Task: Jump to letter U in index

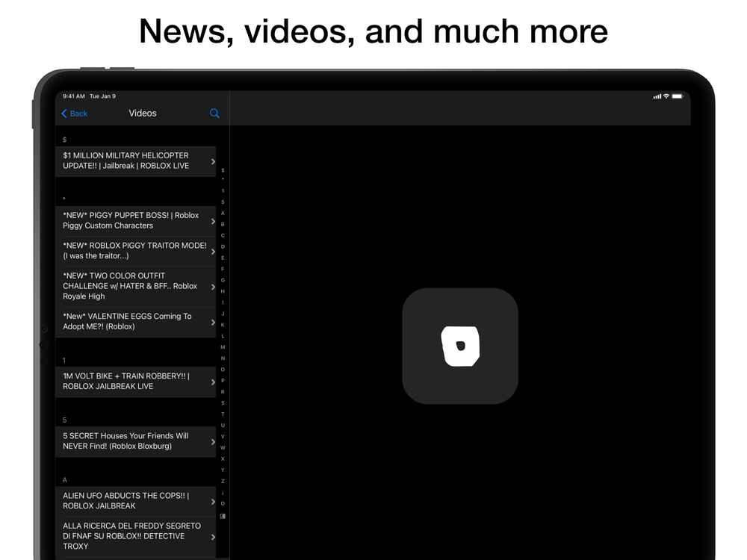Action: [x=223, y=426]
